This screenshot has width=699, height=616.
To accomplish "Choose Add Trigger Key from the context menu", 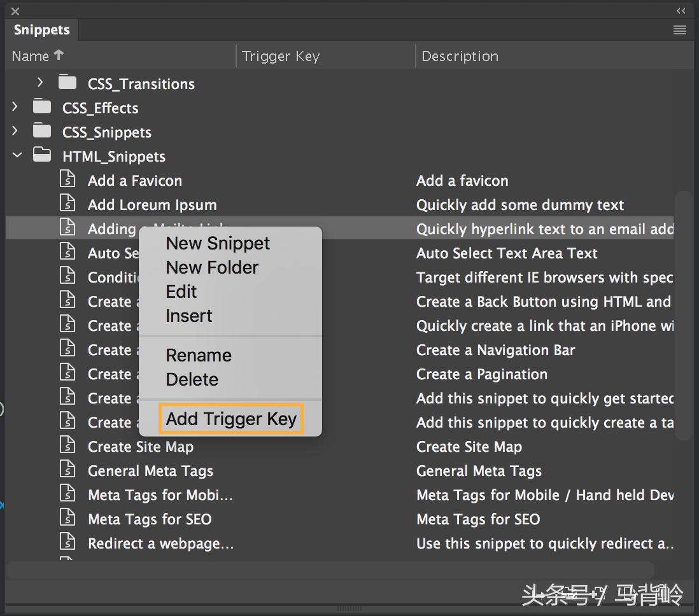I will 230,419.
